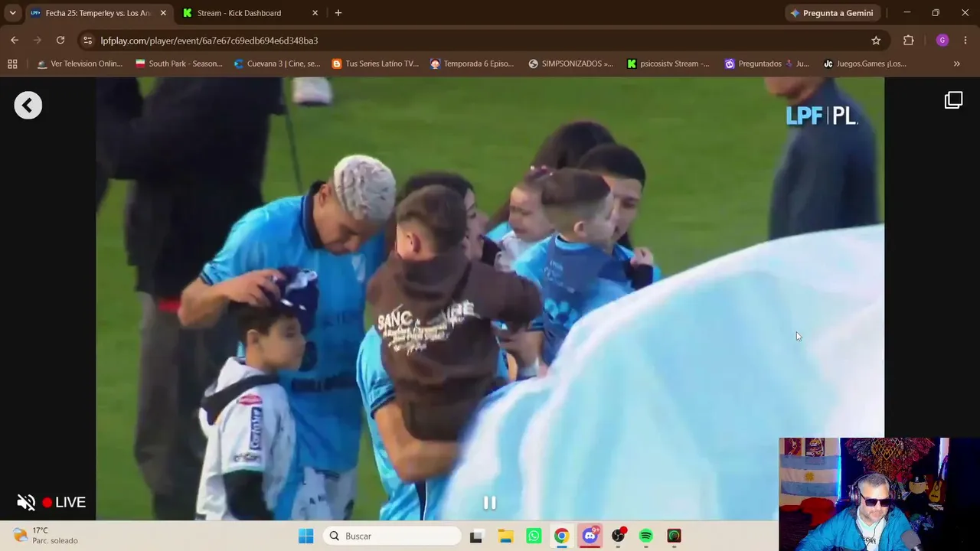The image size is (980, 551).
Task: Bookmark this page with the star
Action: 876,41
